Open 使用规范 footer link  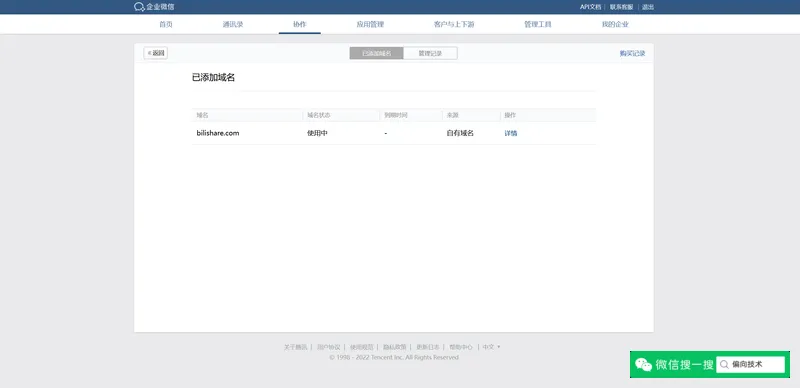coord(362,347)
